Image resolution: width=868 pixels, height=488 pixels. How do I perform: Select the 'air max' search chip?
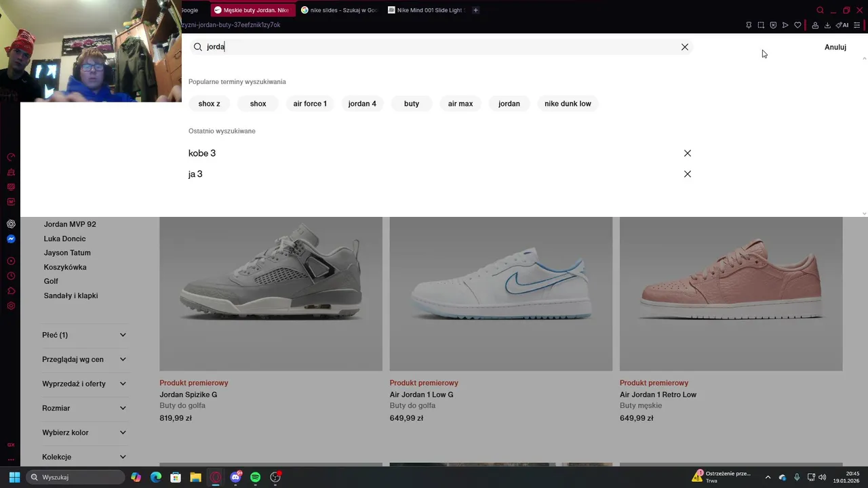[460, 104]
